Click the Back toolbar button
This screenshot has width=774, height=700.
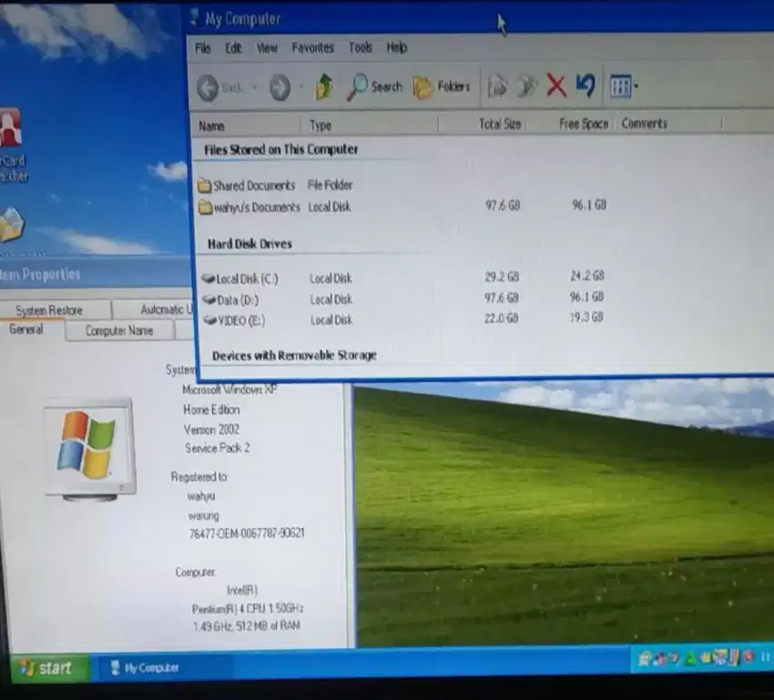coord(219,87)
